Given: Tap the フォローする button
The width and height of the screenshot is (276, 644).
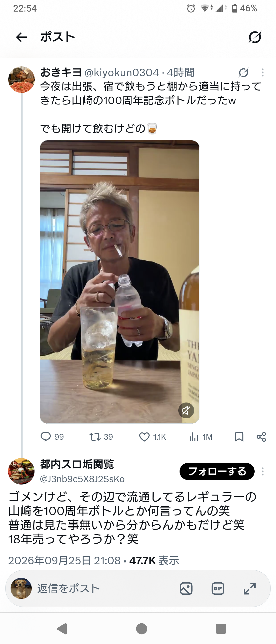Looking at the screenshot, I should click(217, 471).
